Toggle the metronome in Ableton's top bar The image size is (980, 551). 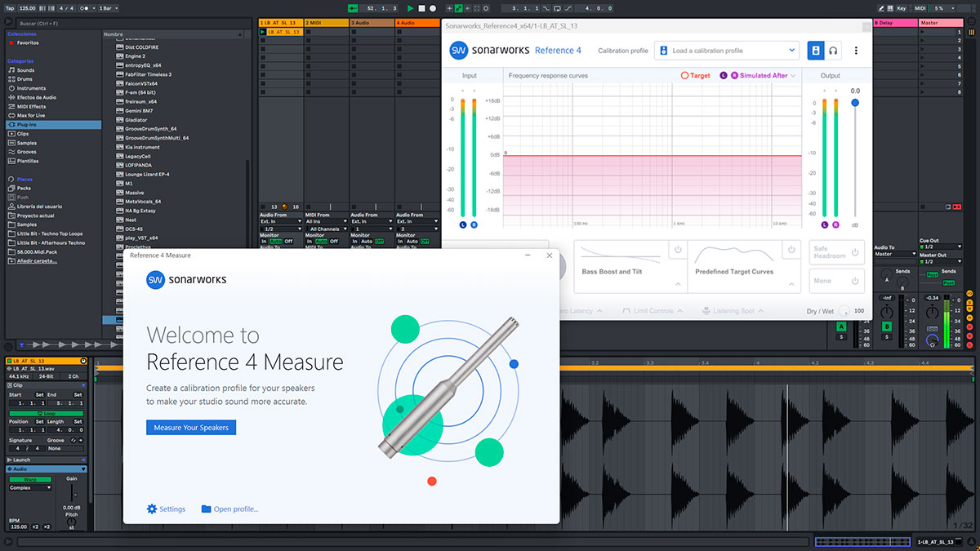(x=83, y=7)
